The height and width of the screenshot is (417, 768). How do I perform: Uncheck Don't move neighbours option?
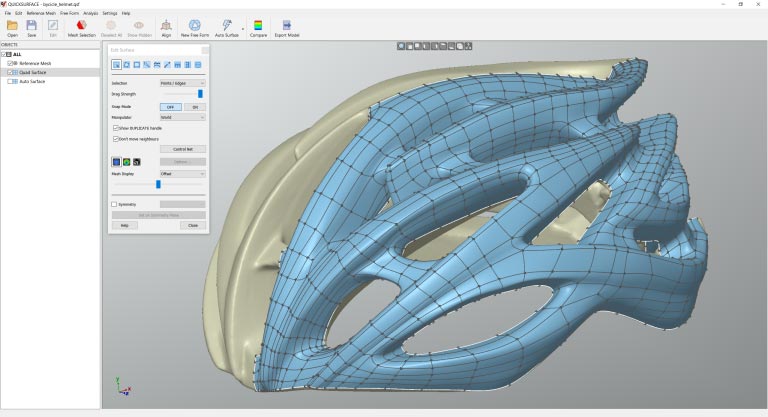click(115, 138)
